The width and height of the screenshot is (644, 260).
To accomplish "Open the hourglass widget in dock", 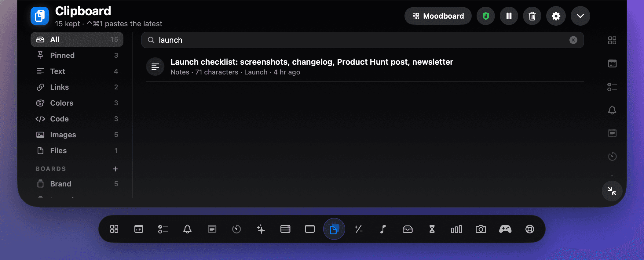I will tap(432, 229).
